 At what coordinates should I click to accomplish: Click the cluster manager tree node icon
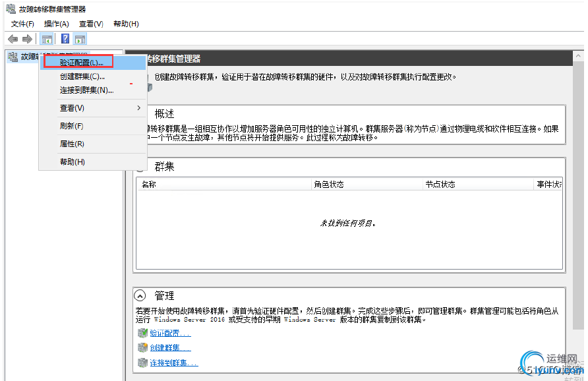point(13,57)
